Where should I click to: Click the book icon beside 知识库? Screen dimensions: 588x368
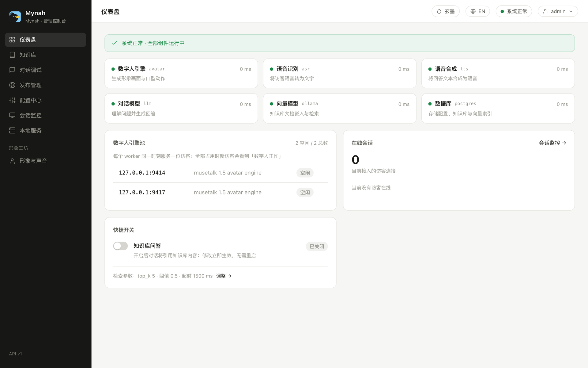tap(12, 55)
